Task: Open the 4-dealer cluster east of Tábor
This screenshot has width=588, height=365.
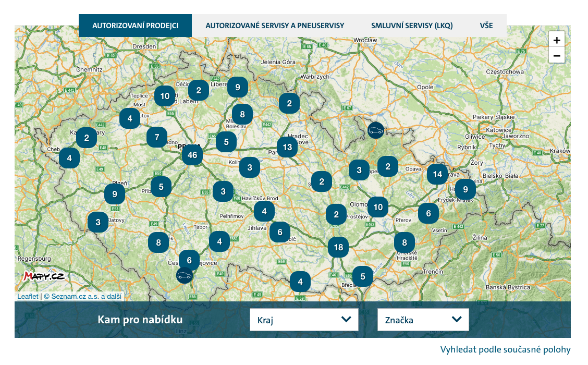Action: tap(219, 241)
